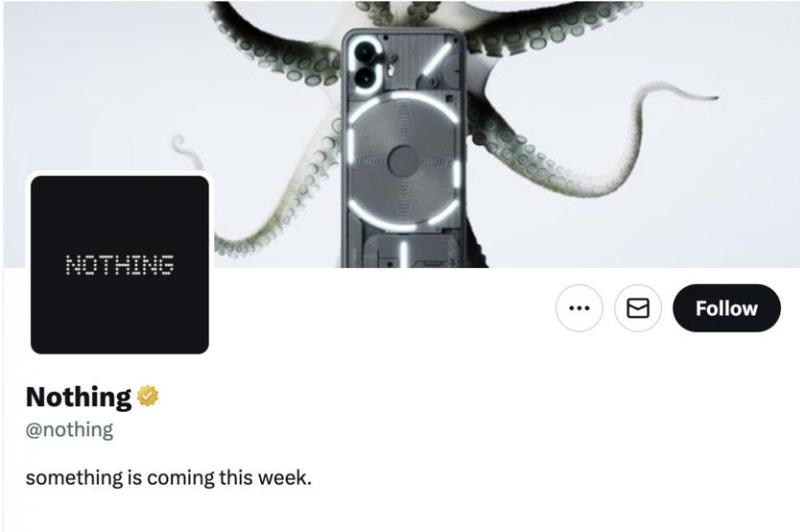
Task: Click the @nothing handle
Action: click(x=69, y=429)
